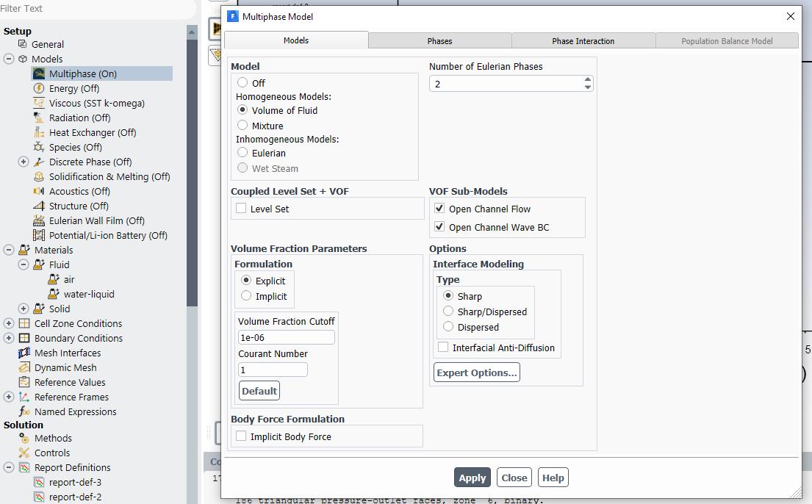Enable Interfacial Anti-Diffusion checkbox
The image size is (812, 504).
coord(443,347)
